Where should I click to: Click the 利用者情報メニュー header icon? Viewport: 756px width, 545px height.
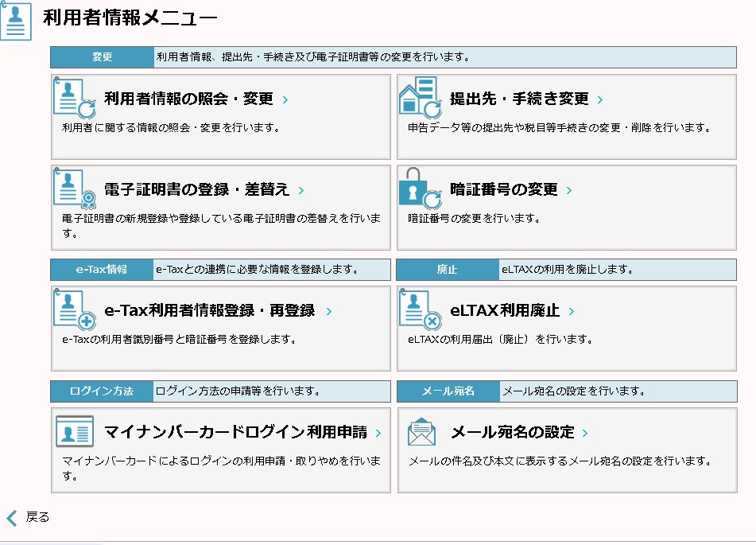[x=16, y=21]
